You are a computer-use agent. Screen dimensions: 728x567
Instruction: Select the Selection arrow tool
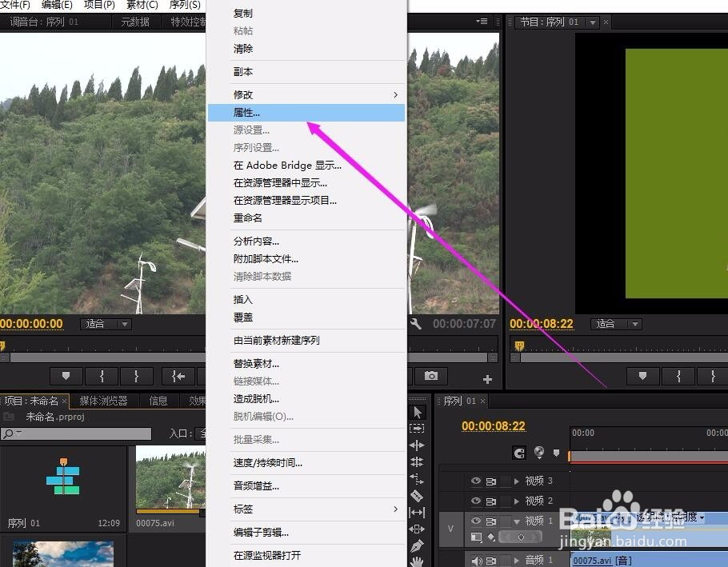[417, 412]
